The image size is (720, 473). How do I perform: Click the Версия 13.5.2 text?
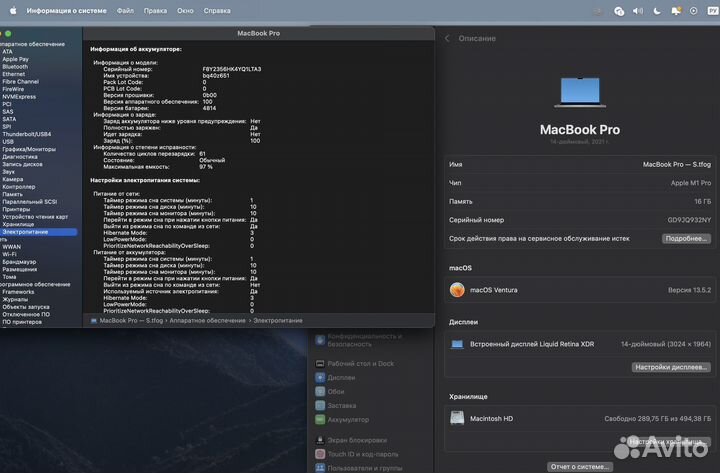689,290
